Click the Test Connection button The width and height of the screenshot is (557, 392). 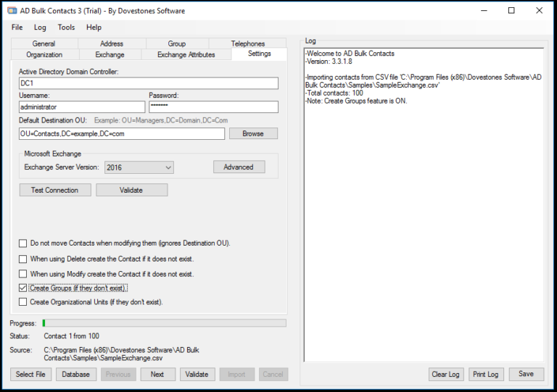point(55,190)
